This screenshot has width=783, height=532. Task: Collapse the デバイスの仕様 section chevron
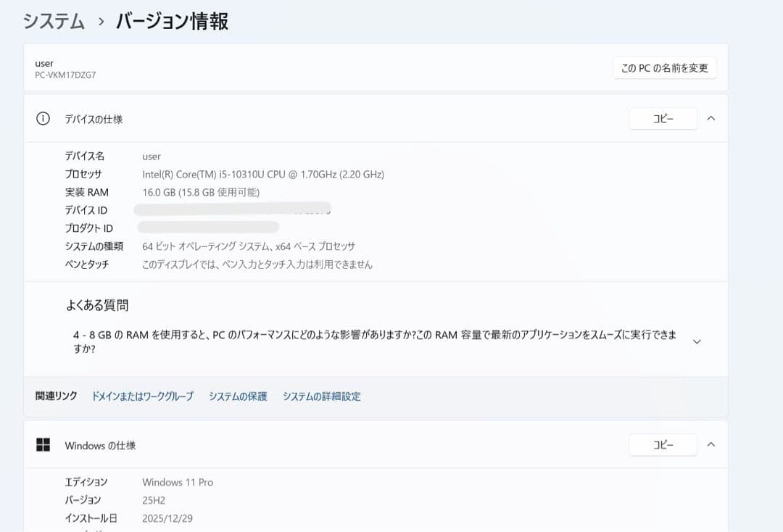coord(711,118)
